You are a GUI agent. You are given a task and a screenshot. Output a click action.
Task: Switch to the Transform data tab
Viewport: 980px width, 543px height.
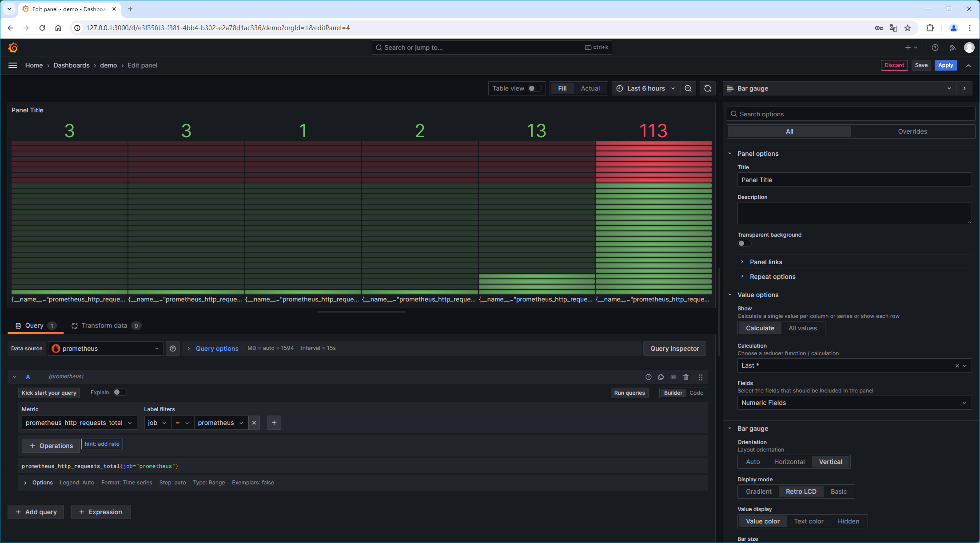[106, 325]
